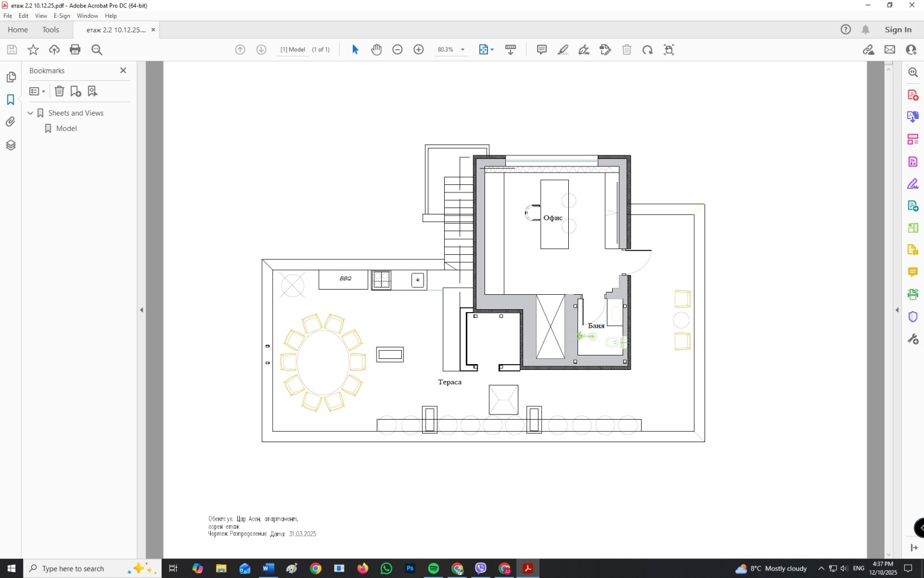Open the Layers panel
This screenshot has height=578, width=924.
(10, 145)
